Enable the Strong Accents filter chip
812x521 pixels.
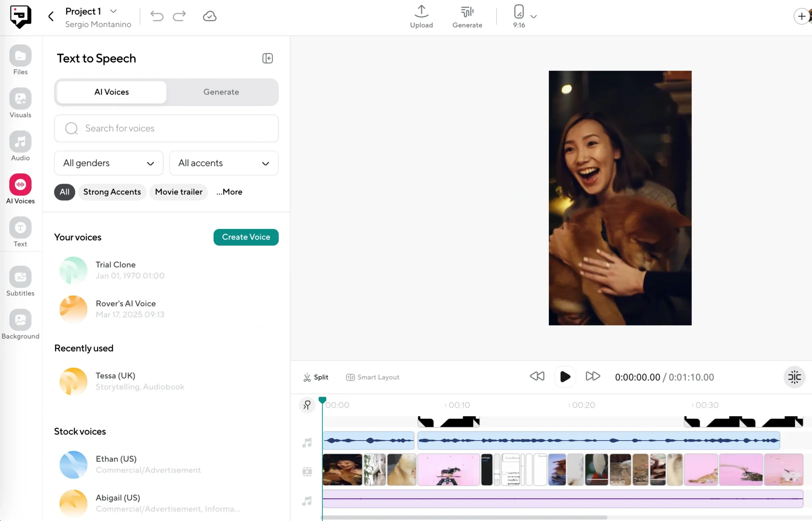click(x=112, y=192)
